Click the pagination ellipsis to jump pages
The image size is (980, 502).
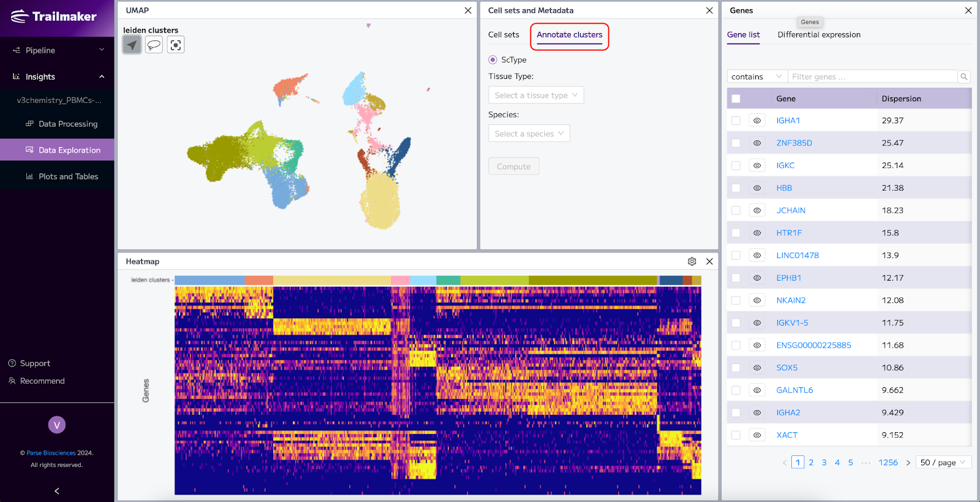[865, 463]
